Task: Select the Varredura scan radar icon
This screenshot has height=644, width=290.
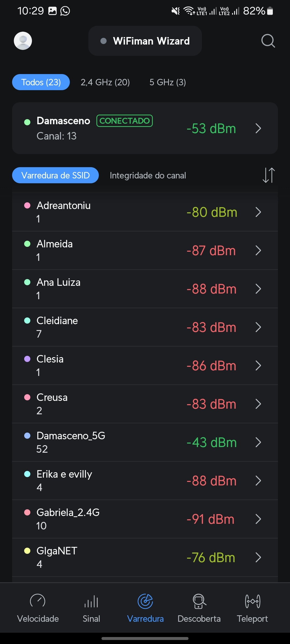Action: (145, 602)
